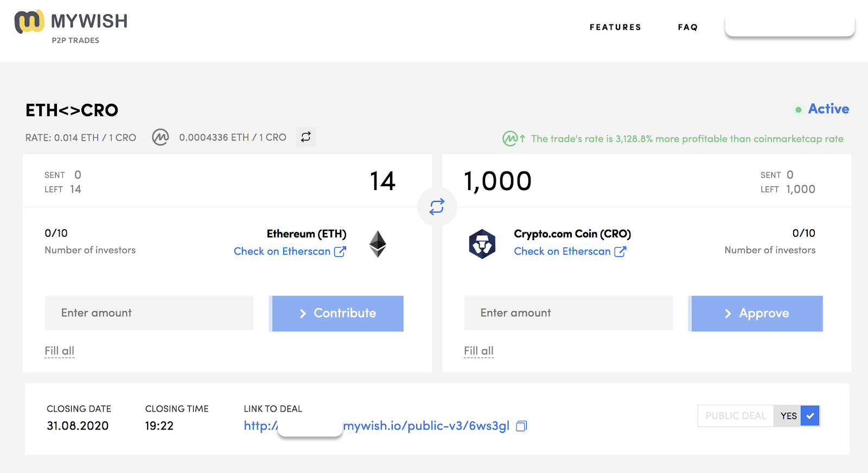Click the Ethereum (ETH) label
Screen dimensions: 868x473
[307, 234]
